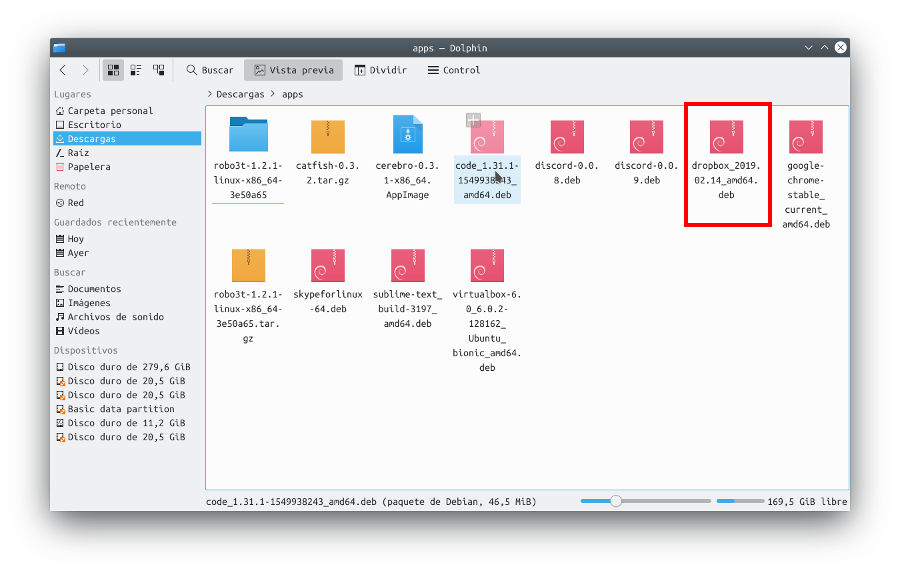Select the google-chrome-stable_current_amd64.deb icon
This screenshot has width=900, height=573.
point(806,137)
